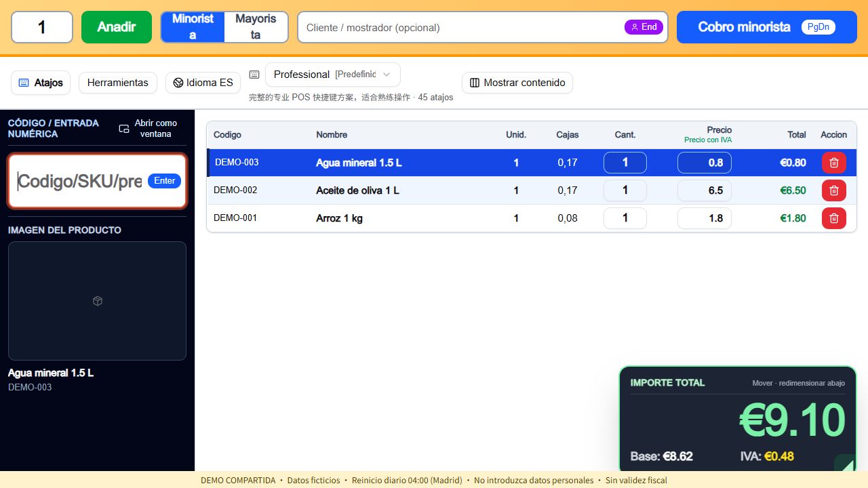Edit price field of Aceite de oliva
Viewport: 868px width, 488px height.
click(x=705, y=190)
